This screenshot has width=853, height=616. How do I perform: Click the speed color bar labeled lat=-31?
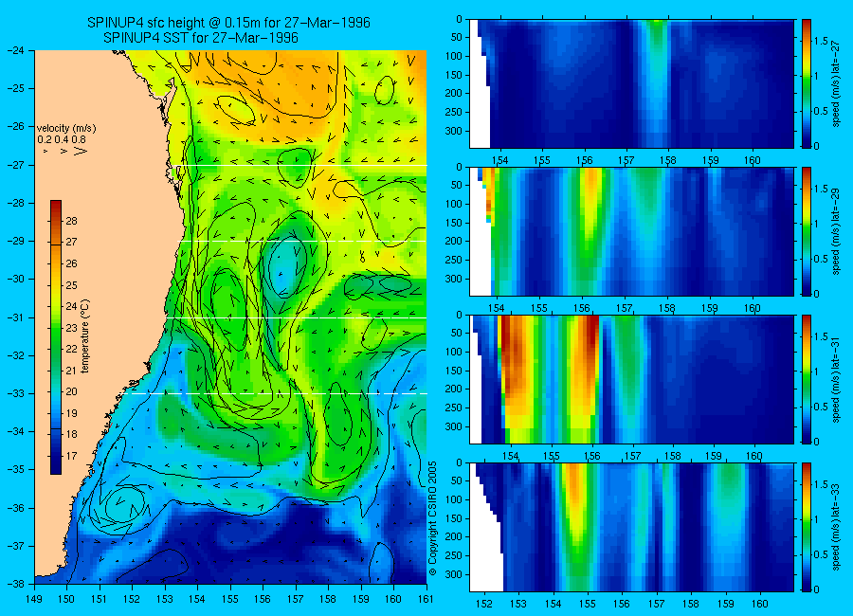(807, 379)
